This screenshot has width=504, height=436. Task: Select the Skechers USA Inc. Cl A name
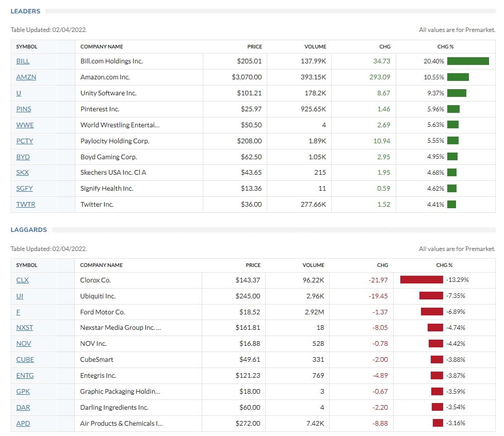[x=113, y=173]
